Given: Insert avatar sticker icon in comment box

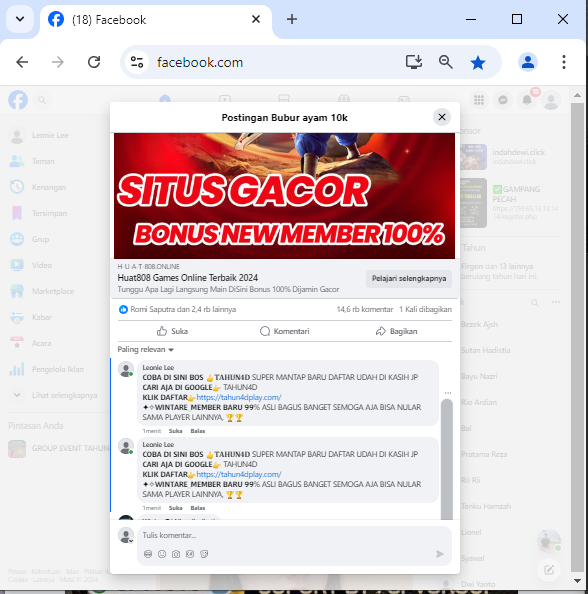Looking at the screenshot, I should tap(148, 554).
